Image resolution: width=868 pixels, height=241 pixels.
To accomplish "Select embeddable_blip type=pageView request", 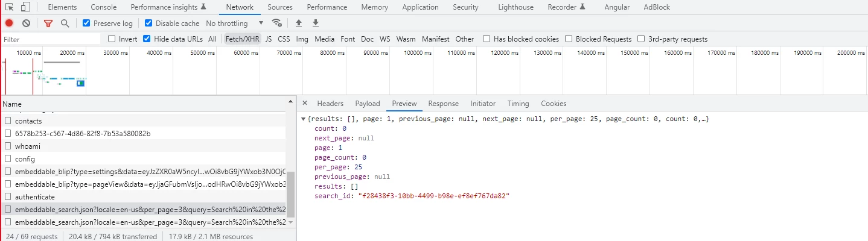I will (x=144, y=184).
